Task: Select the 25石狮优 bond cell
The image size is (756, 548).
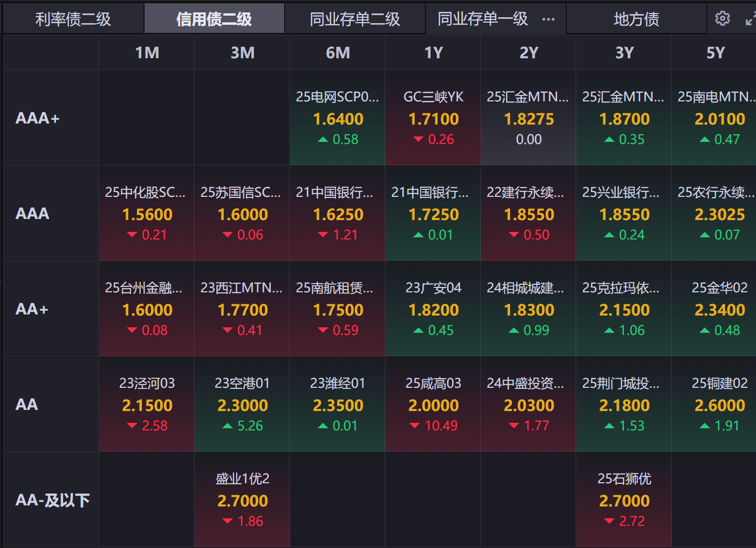Action: click(624, 499)
